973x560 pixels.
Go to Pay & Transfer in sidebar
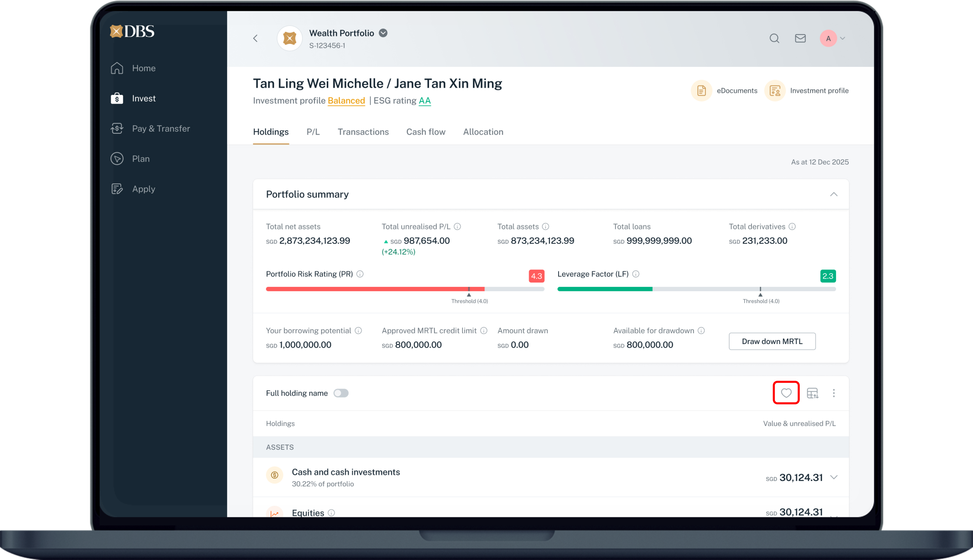tap(161, 129)
